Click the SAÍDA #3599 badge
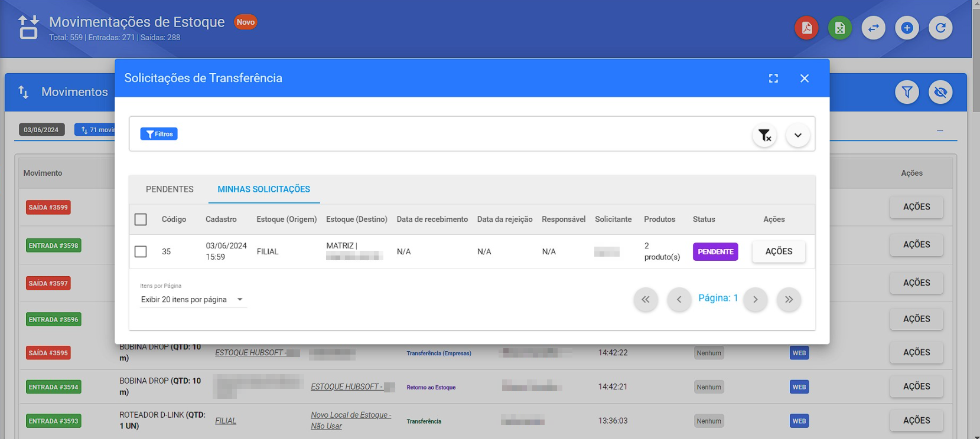 tap(48, 208)
